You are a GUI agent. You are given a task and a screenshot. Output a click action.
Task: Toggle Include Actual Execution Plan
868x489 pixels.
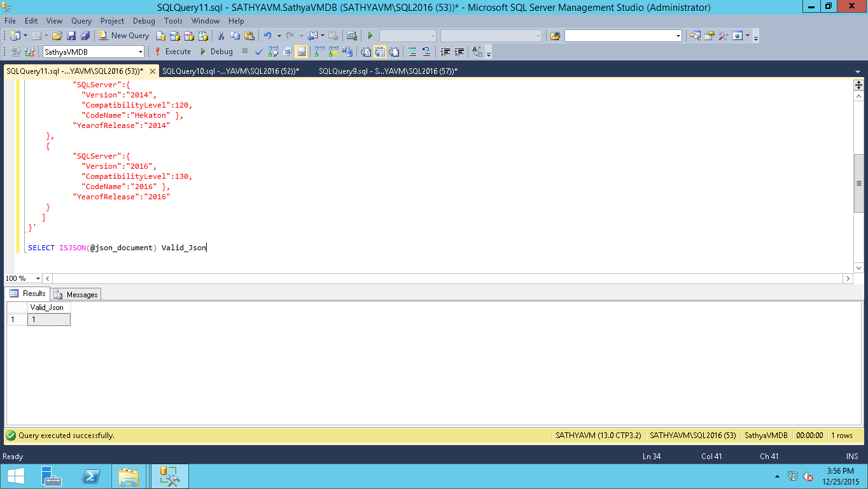(316, 52)
